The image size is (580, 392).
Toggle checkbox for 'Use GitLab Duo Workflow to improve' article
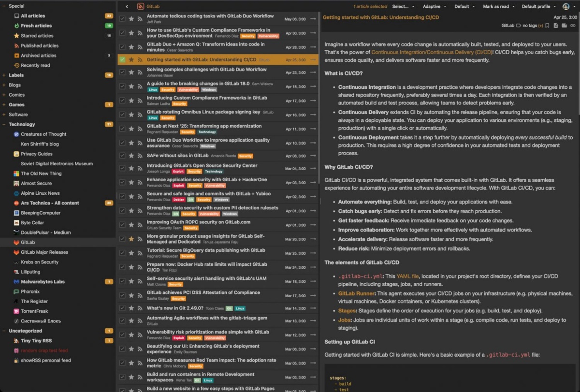[122, 143]
